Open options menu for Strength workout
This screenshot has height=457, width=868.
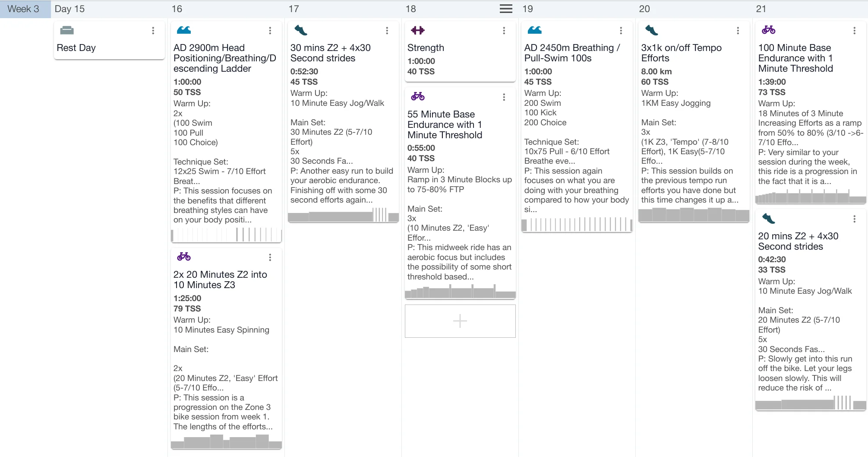click(504, 31)
